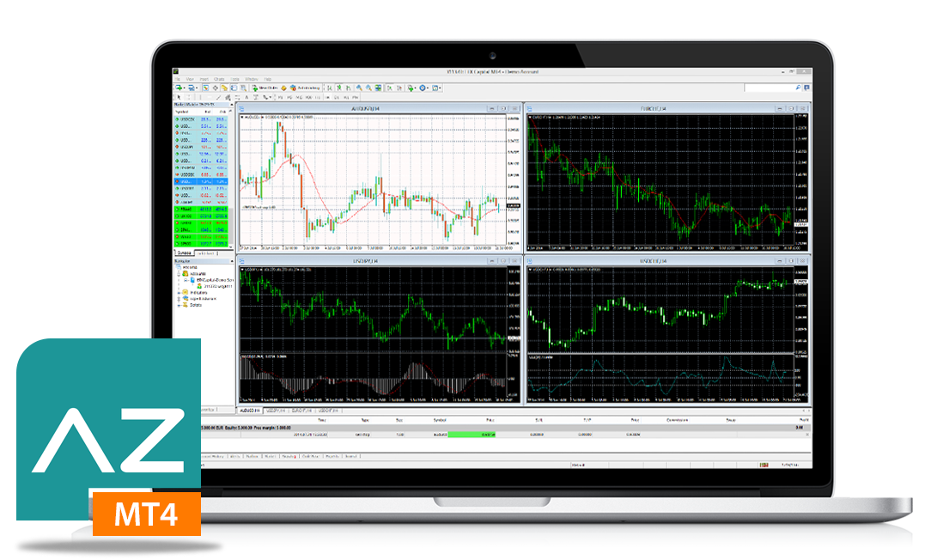Select the EURCHF,H4 chart tab

pyautogui.click(x=301, y=410)
